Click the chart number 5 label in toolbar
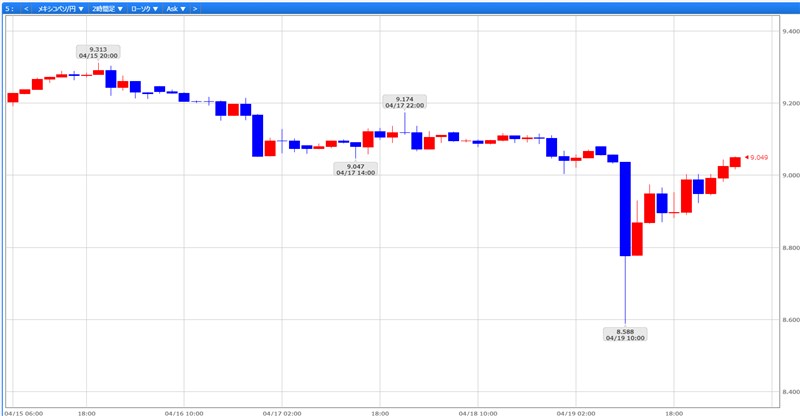This screenshot has height=416, width=800. [7, 8]
